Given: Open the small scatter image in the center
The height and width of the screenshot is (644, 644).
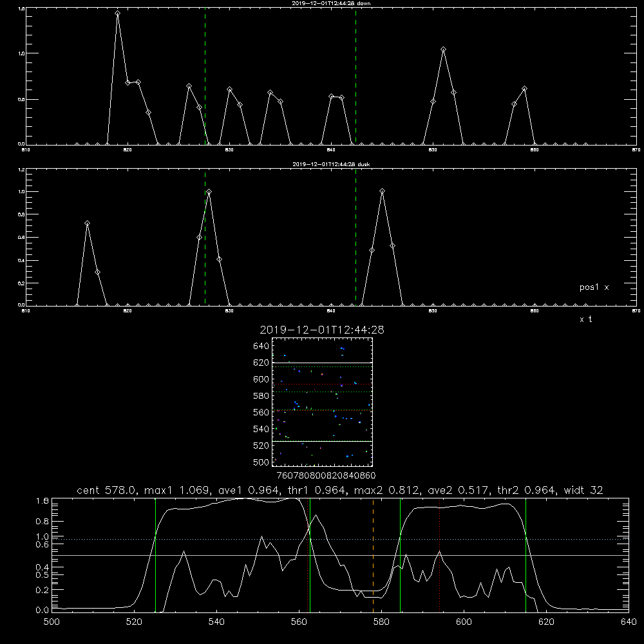Looking at the screenshot, I should [x=322, y=402].
